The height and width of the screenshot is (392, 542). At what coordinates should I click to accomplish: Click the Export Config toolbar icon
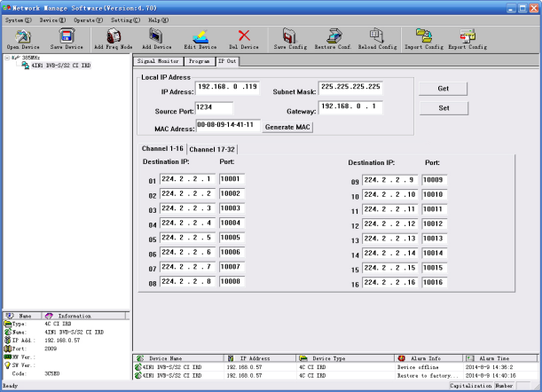[x=467, y=35]
